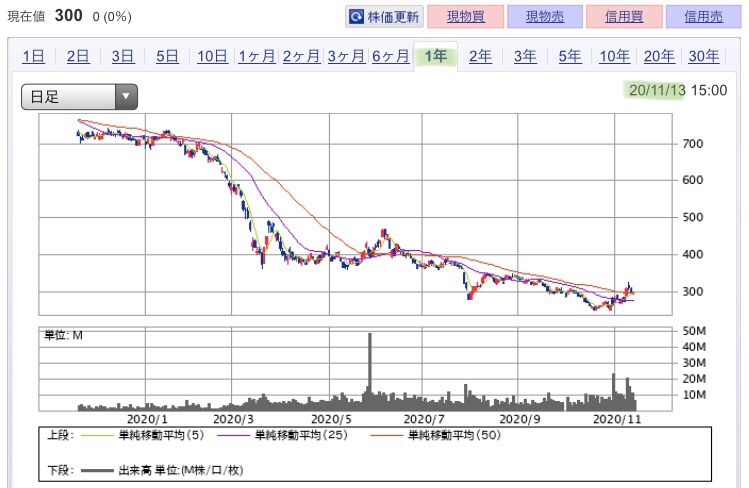Click the 700 price axis label

693,143
